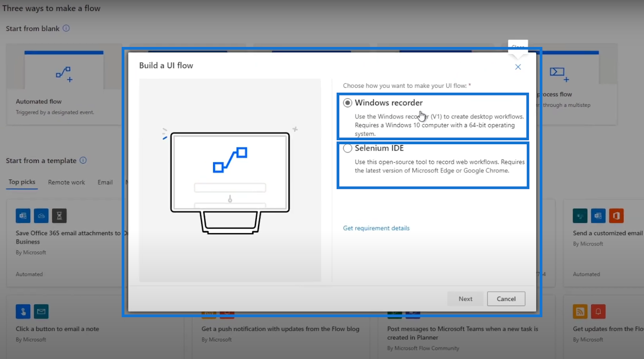Click the button-tap icon on the email a note card

tap(23, 311)
